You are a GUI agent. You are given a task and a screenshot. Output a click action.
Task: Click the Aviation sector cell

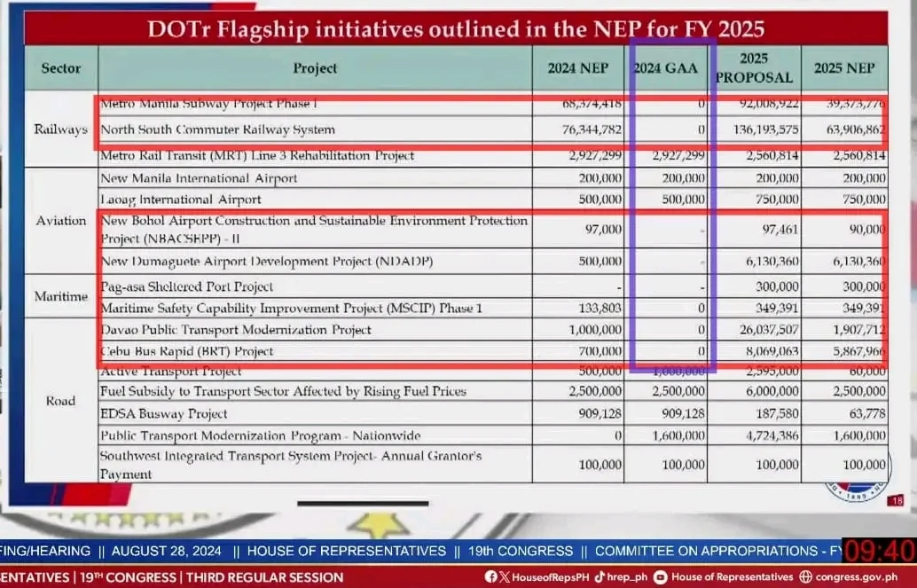(61, 221)
